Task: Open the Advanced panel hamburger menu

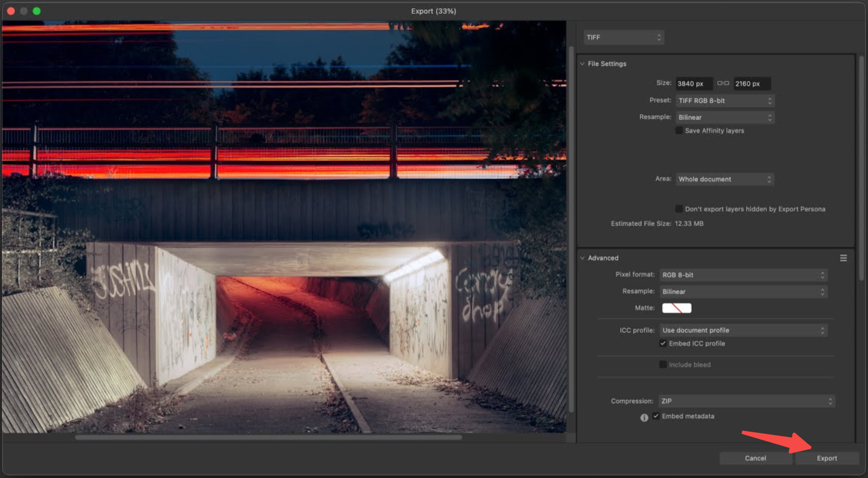Action: click(844, 258)
